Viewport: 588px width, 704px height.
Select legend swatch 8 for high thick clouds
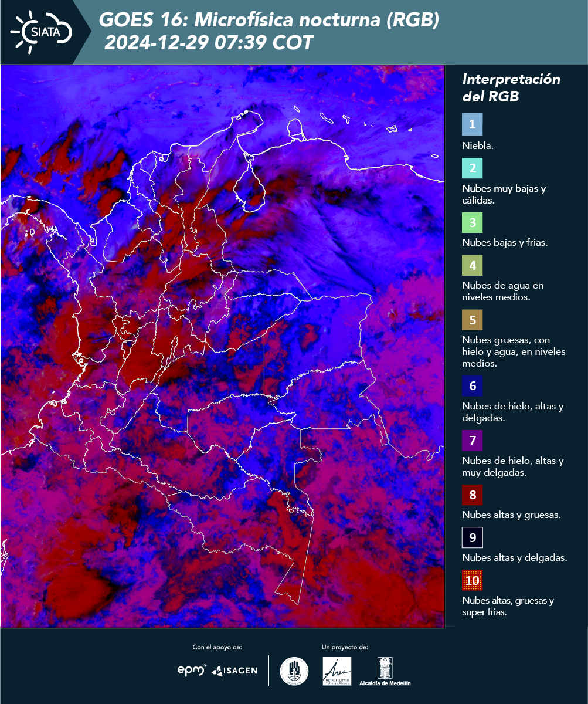tap(472, 495)
